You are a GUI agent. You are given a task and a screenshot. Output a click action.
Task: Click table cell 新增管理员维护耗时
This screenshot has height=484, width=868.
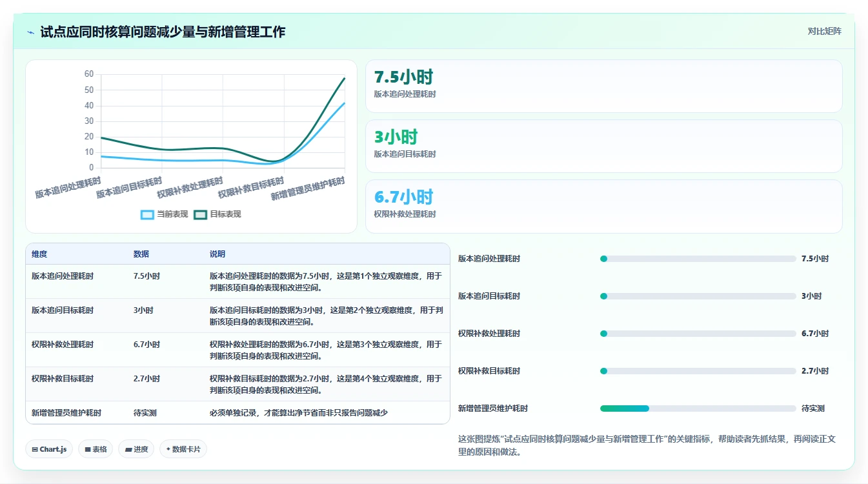click(66, 413)
